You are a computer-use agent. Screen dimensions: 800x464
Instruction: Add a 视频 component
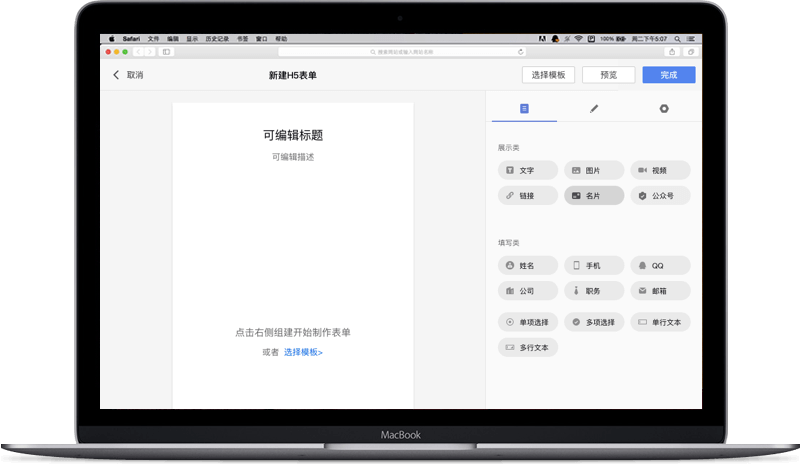(660, 170)
